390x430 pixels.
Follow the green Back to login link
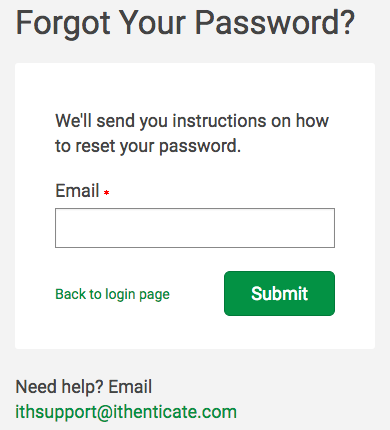pyautogui.click(x=112, y=294)
